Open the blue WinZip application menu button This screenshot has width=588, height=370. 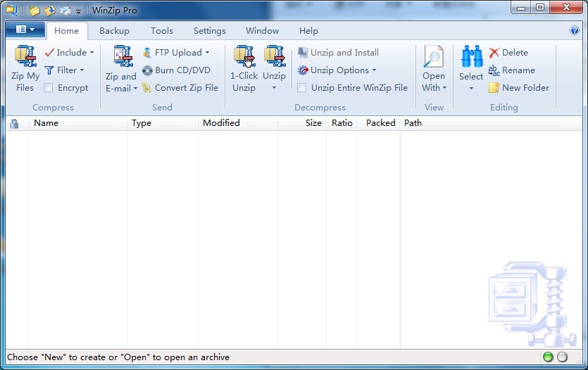25,30
